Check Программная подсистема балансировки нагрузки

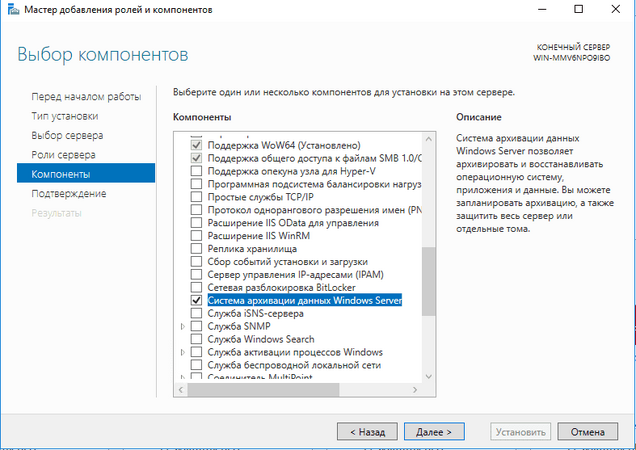[x=196, y=184]
